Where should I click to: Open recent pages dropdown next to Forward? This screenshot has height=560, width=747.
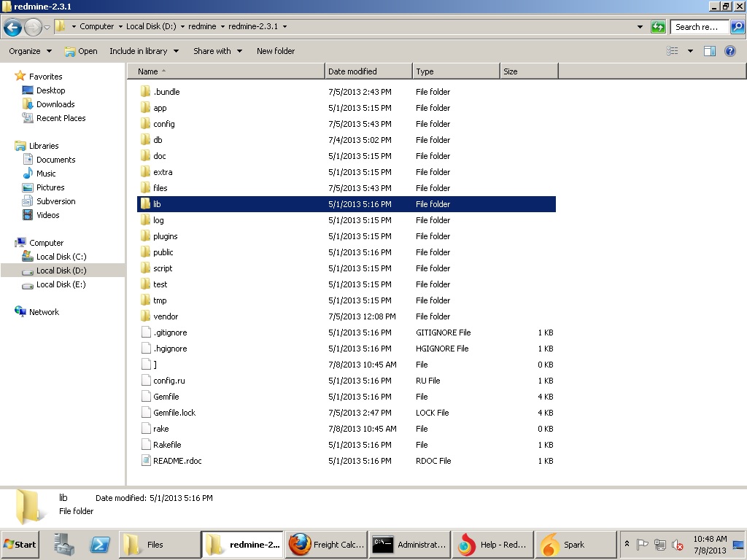pyautogui.click(x=47, y=27)
